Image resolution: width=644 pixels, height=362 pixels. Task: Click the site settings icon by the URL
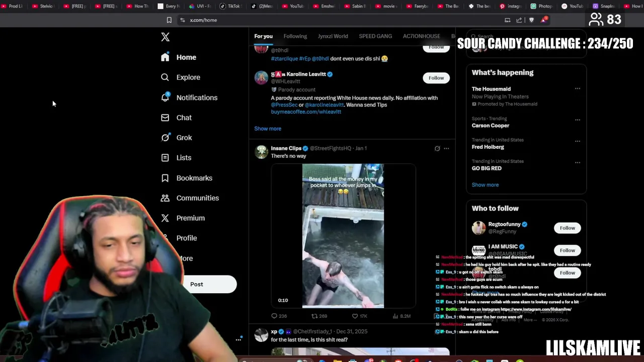pos(182,20)
